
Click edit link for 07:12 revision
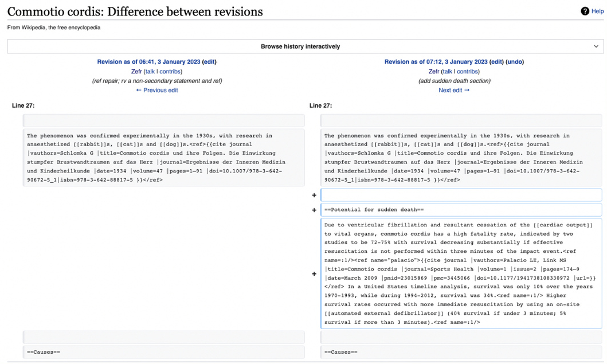point(496,61)
